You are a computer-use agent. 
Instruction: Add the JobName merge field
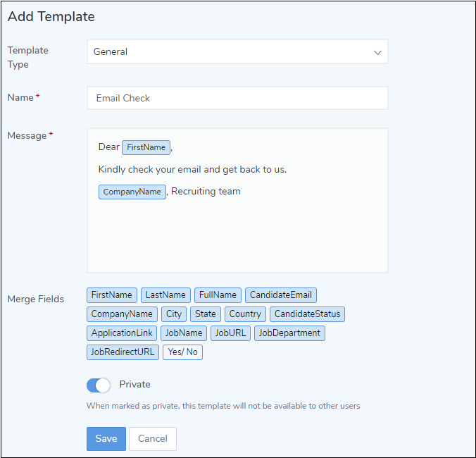[184, 333]
